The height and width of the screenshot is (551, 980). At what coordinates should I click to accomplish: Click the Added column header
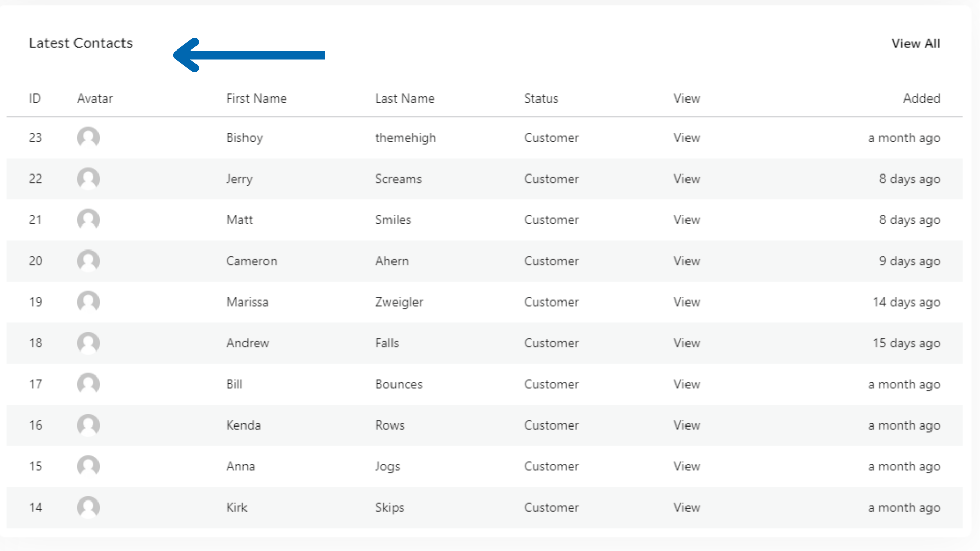coord(921,98)
